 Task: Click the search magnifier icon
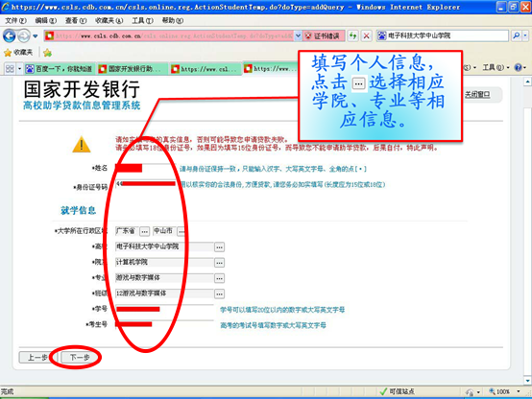(516, 35)
